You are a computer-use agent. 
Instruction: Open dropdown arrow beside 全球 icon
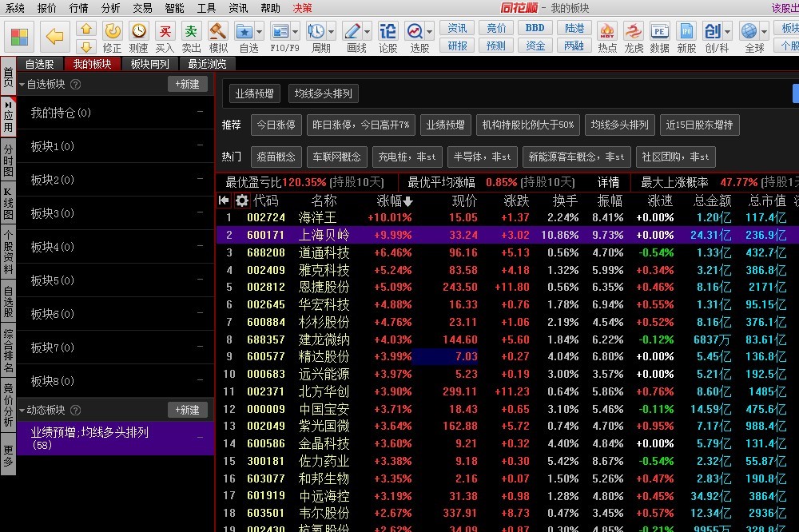[x=764, y=32]
